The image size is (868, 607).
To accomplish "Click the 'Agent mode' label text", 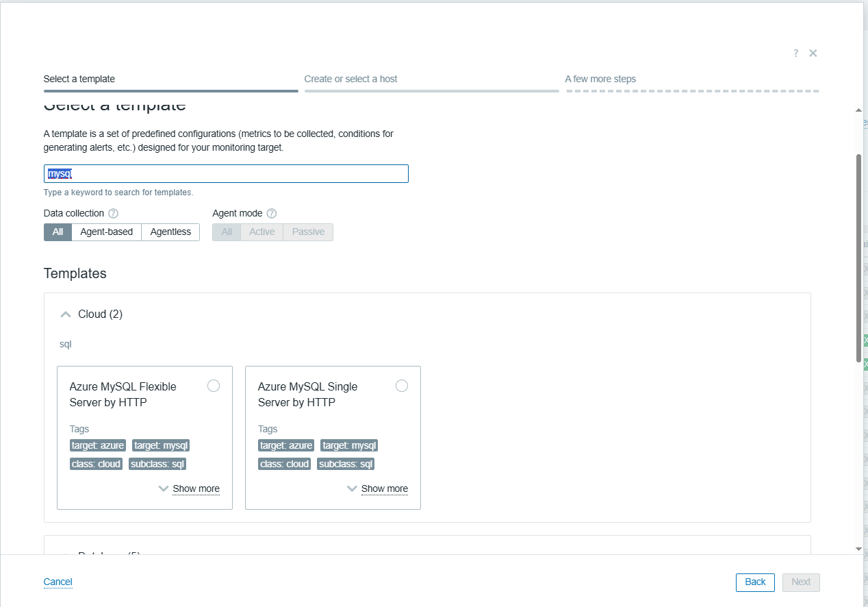I will point(238,213).
